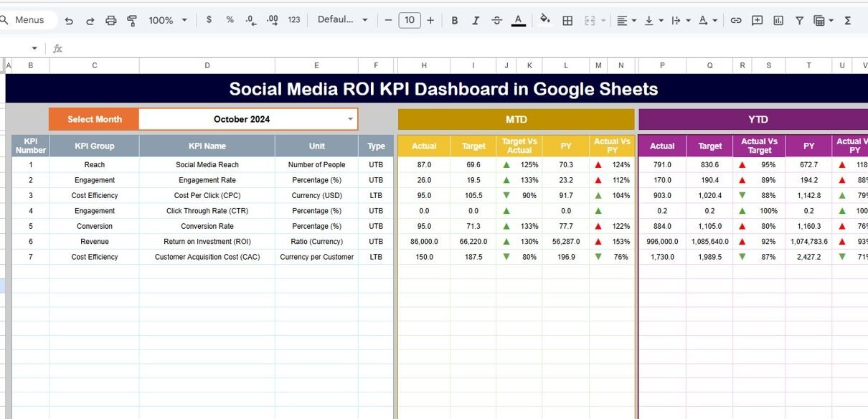
Task: Click the plus to increase font size
Action: [x=430, y=20]
